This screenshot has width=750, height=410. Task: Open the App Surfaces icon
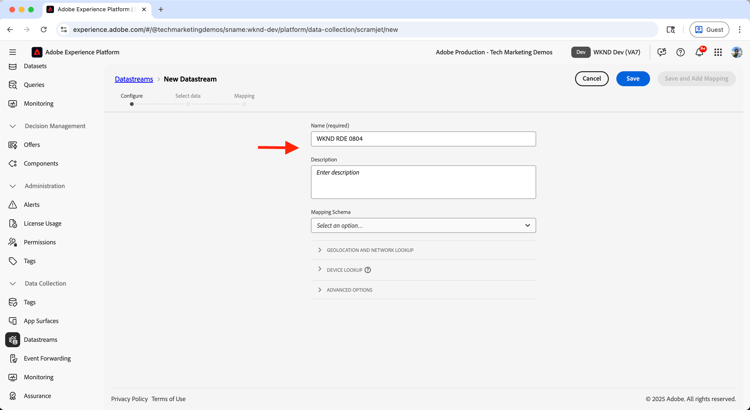tap(13, 321)
